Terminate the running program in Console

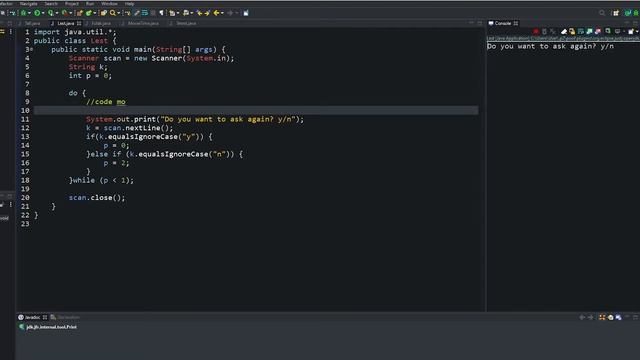[x=536, y=31]
